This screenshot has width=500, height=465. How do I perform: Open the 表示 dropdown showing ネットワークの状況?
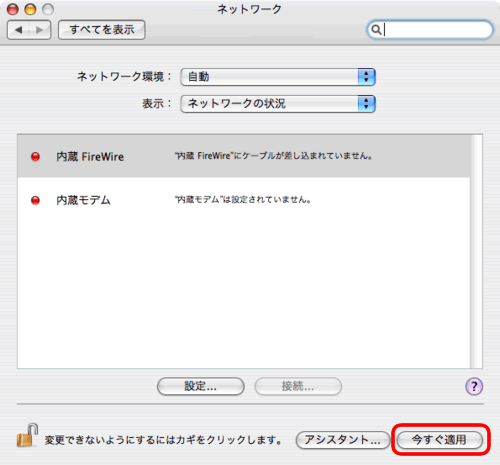tap(278, 104)
